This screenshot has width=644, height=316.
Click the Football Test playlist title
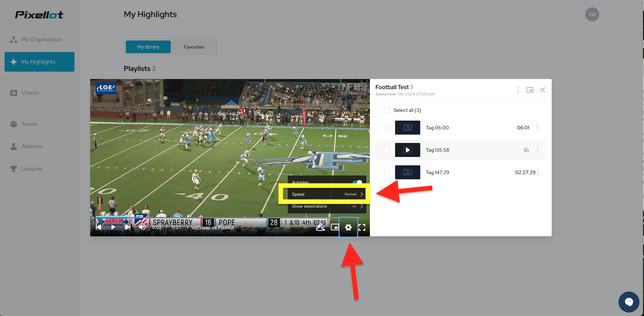click(x=392, y=87)
